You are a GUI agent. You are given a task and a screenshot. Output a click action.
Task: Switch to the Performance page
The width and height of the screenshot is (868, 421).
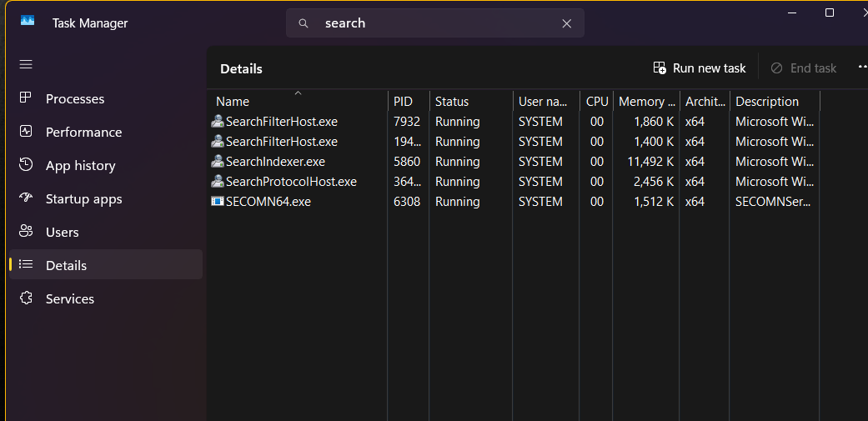(x=106, y=132)
